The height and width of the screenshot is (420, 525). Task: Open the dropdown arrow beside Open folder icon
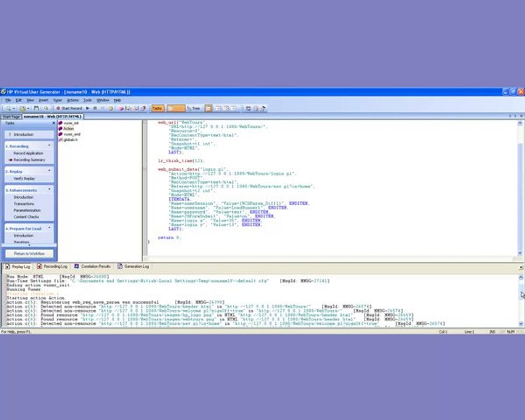pos(29,108)
